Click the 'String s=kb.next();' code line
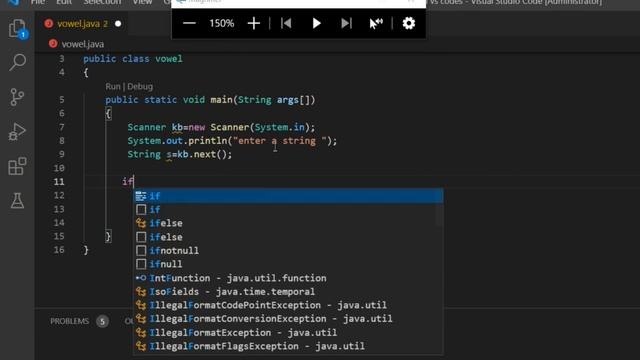Screen dimensions: 640x360 pos(180,154)
